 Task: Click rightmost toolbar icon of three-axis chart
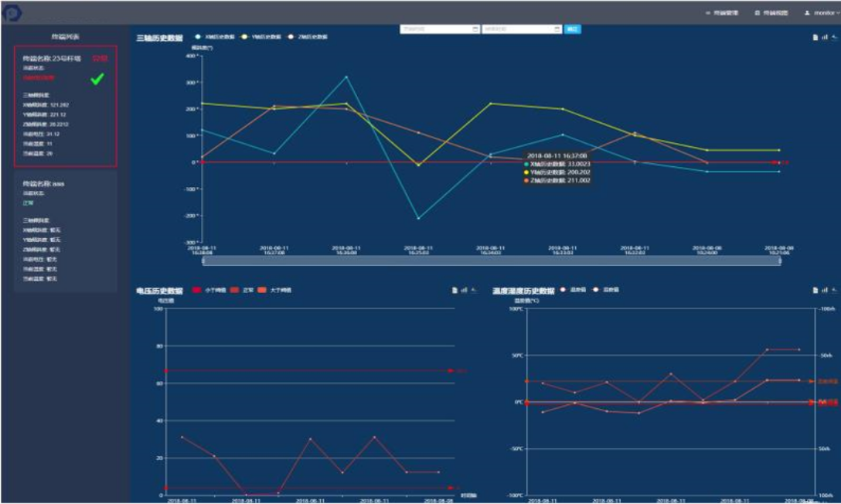coord(833,37)
